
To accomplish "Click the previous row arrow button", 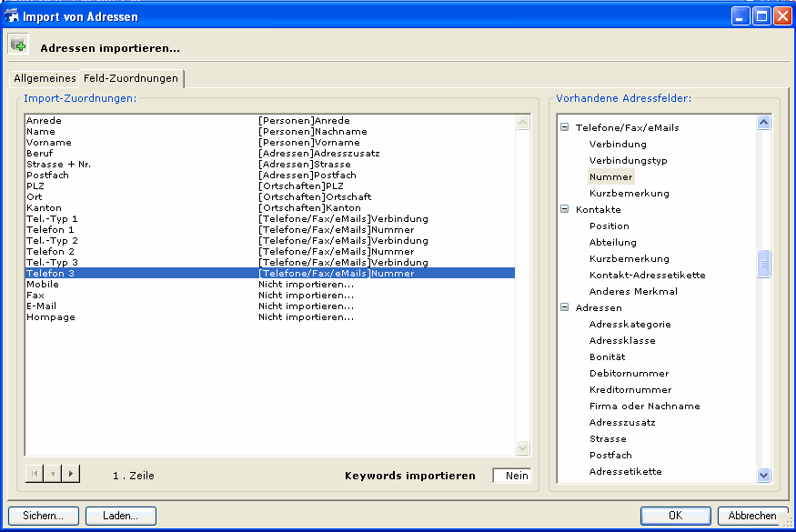I will (53, 473).
